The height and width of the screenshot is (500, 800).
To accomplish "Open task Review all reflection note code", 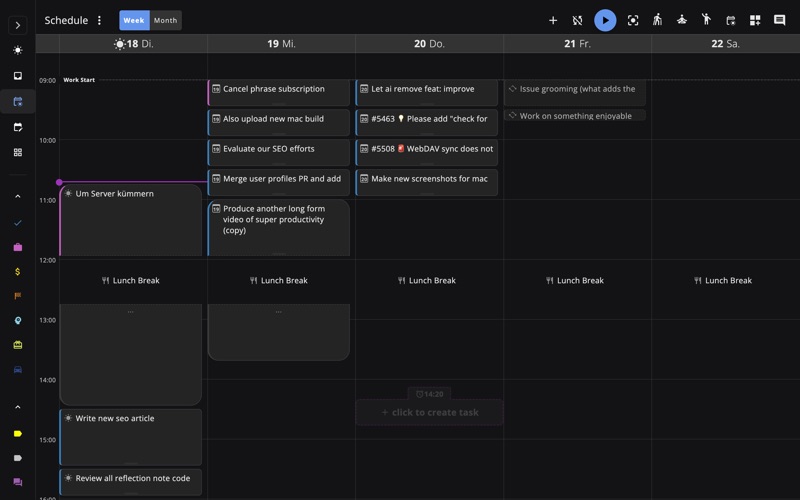I will click(x=131, y=482).
